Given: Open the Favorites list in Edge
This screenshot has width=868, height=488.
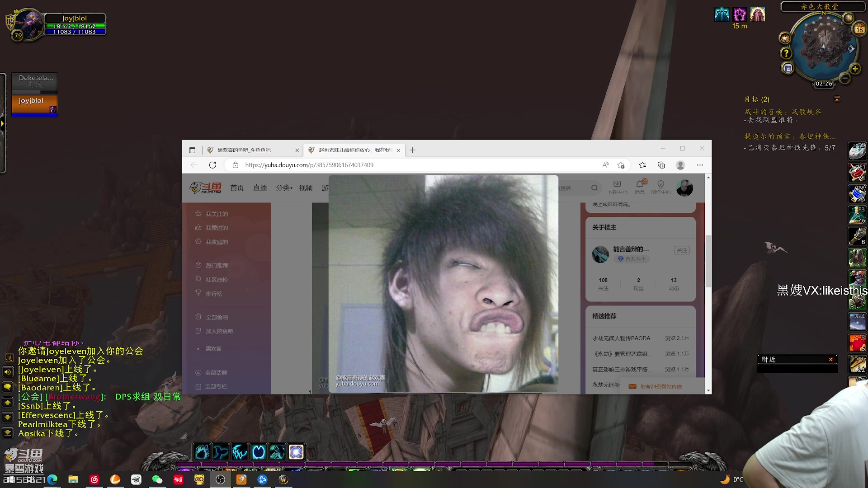Looking at the screenshot, I should (x=642, y=165).
